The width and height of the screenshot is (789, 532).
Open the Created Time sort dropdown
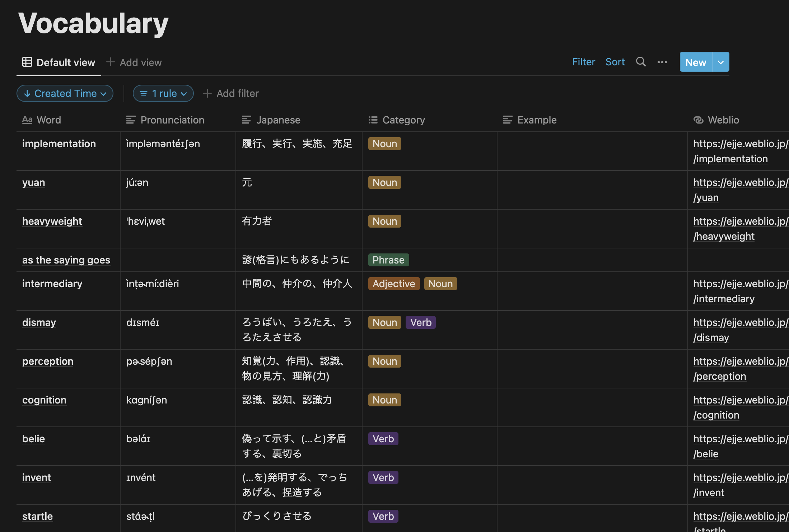pos(65,93)
